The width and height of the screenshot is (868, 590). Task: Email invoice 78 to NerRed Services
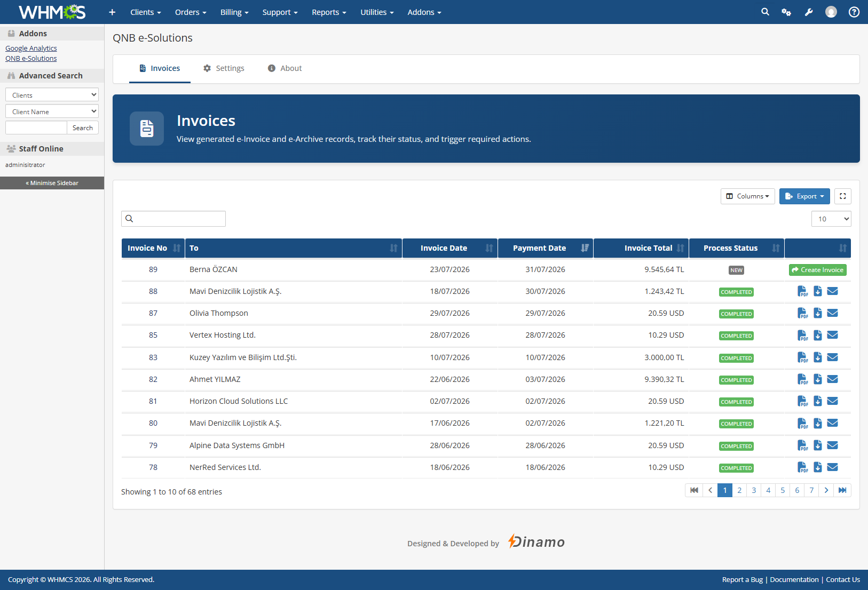click(832, 467)
